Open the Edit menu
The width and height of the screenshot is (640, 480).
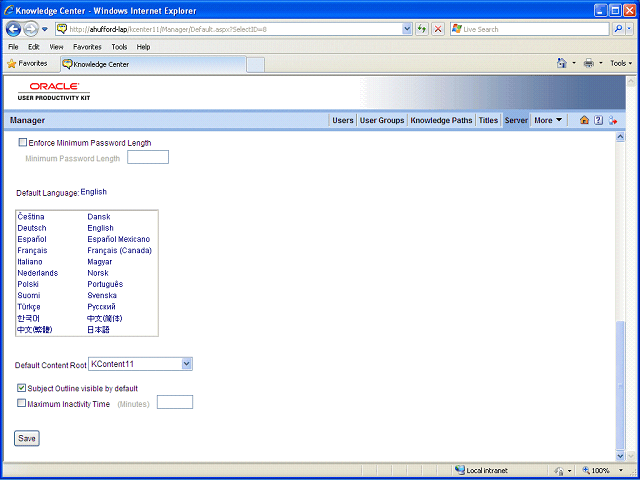point(33,47)
